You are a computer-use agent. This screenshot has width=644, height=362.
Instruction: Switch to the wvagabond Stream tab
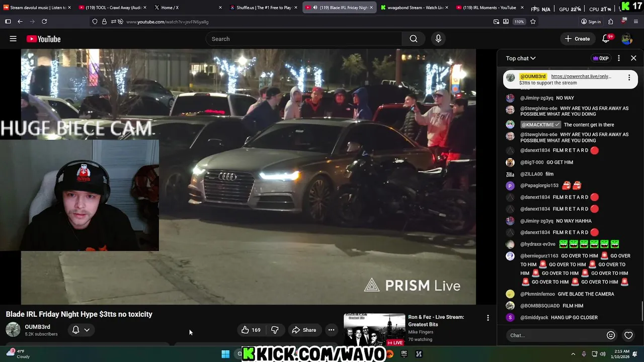tap(414, 8)
